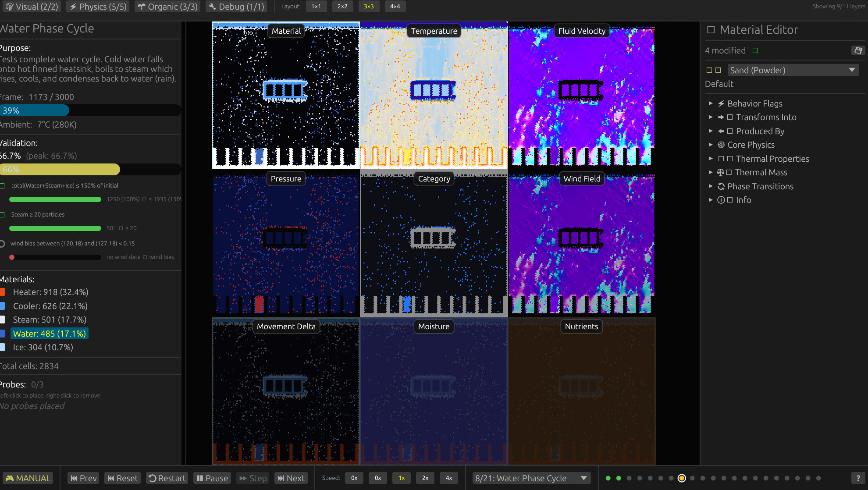Switch to the Physics (5/5) layer tab
The width and height of the screenshot is (868, 490).
98,7
